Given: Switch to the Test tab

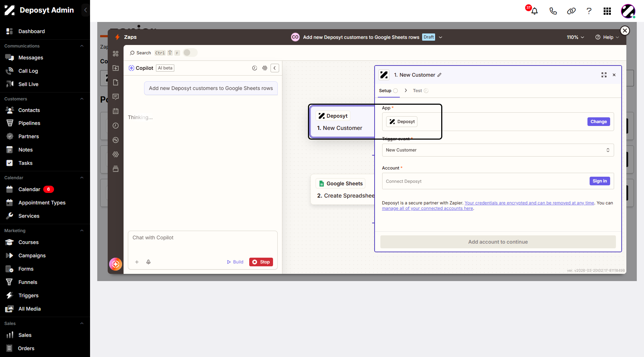Looking at the screenshot, I should (420, 91).
